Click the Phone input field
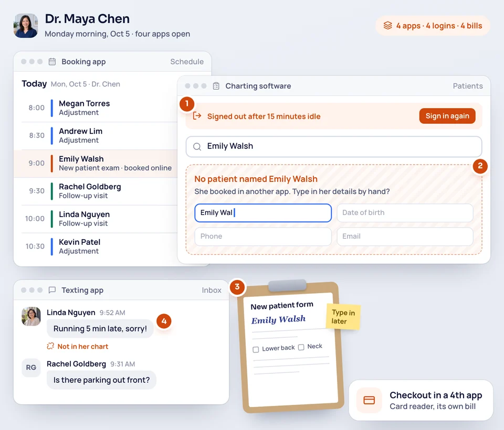The width and height of the screenshot is (504, 430). [x=263, y=236]
